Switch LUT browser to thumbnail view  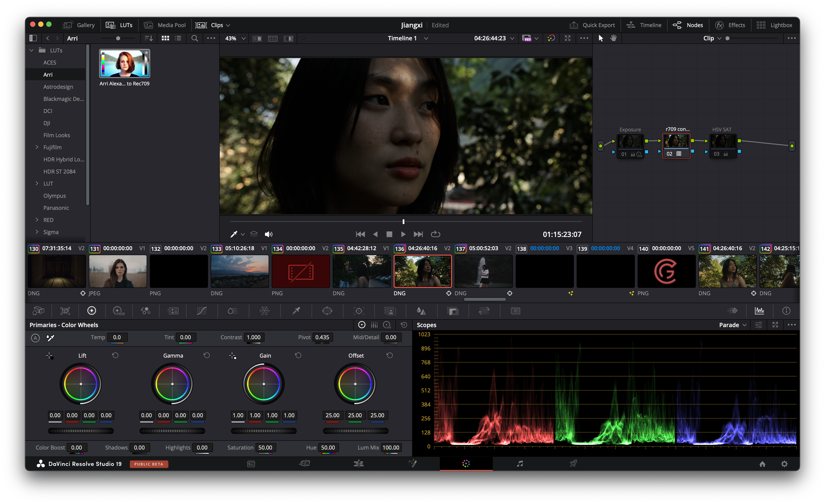click(x=165, y=38)
